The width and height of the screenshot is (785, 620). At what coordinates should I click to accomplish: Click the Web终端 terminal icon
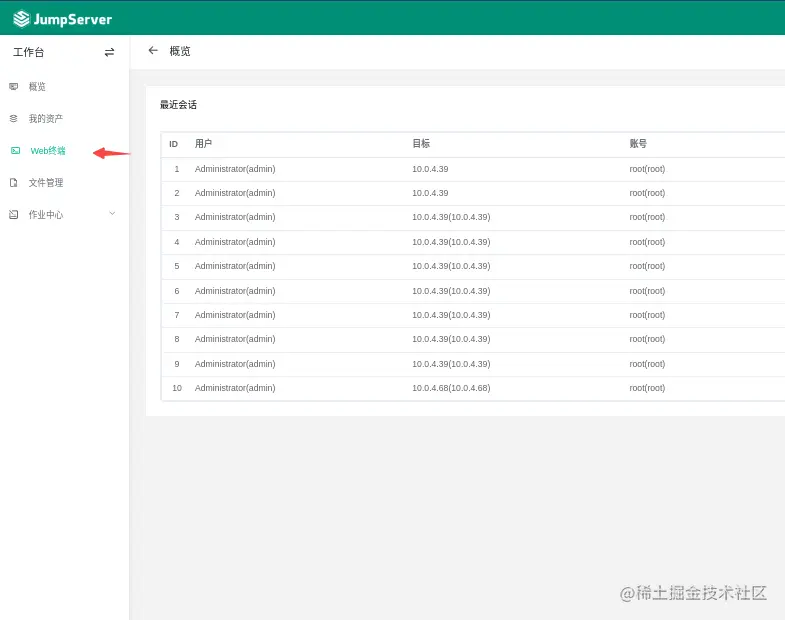point(16,151)
